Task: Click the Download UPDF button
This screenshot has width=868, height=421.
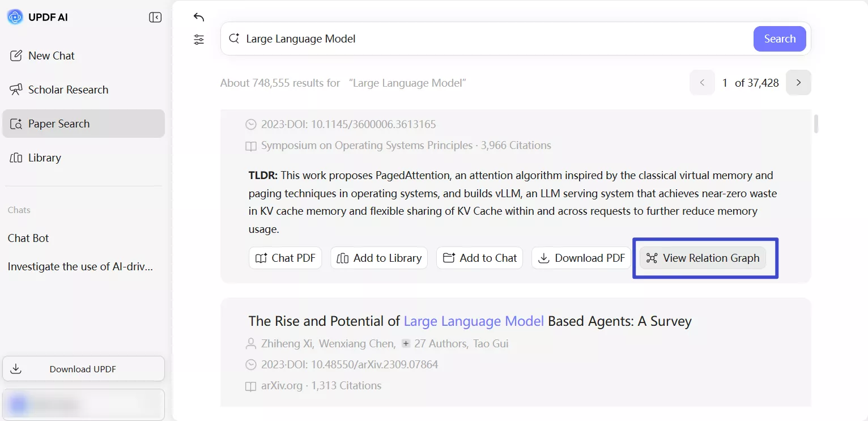Action: pos(83,369)
